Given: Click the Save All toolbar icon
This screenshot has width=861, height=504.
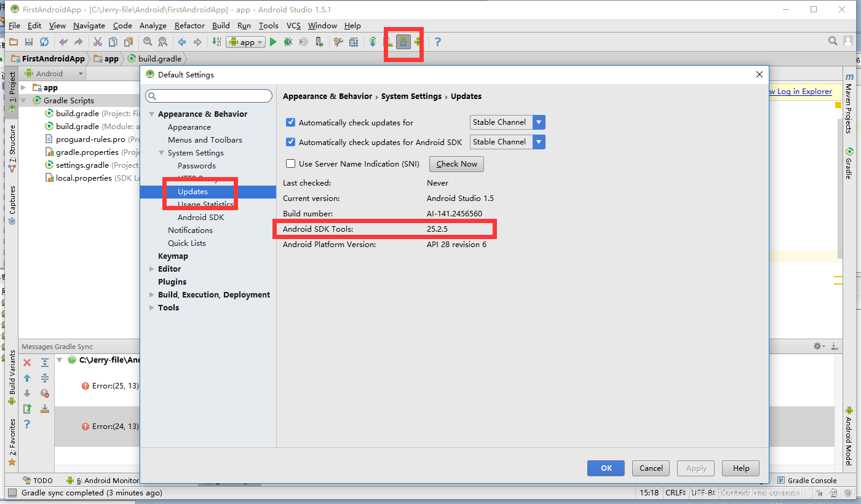Looking at the screenshot, I should (x=28, y=42).
